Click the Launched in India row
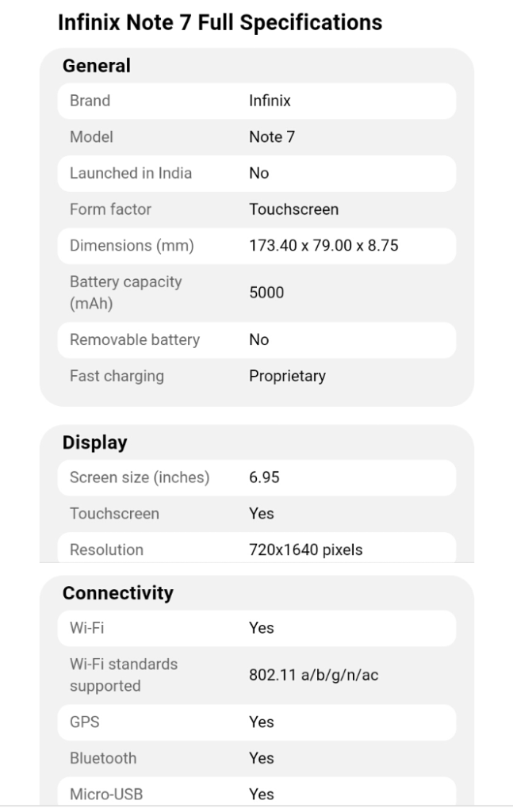Image resolution: width=513 pixels, height=812 pixels. tap(256, 173)
